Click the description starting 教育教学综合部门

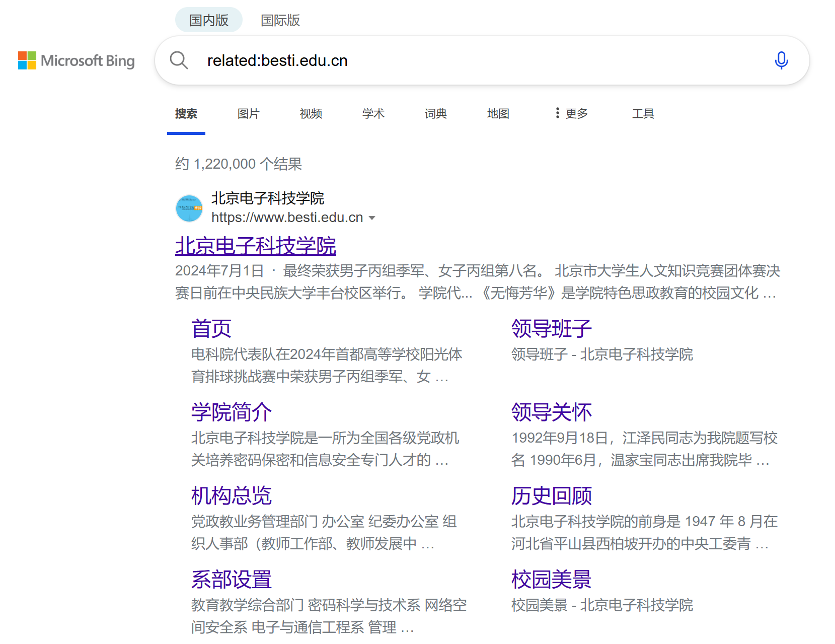[329, 616]
